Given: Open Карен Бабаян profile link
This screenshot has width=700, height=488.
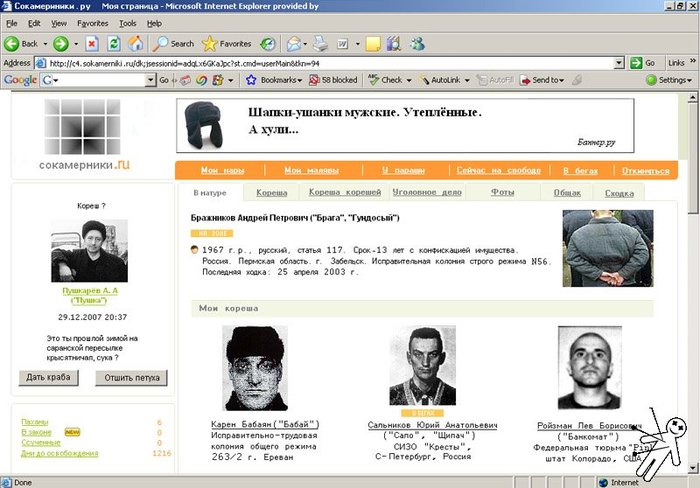Looking at the screenshot, I should click(265, 424).
